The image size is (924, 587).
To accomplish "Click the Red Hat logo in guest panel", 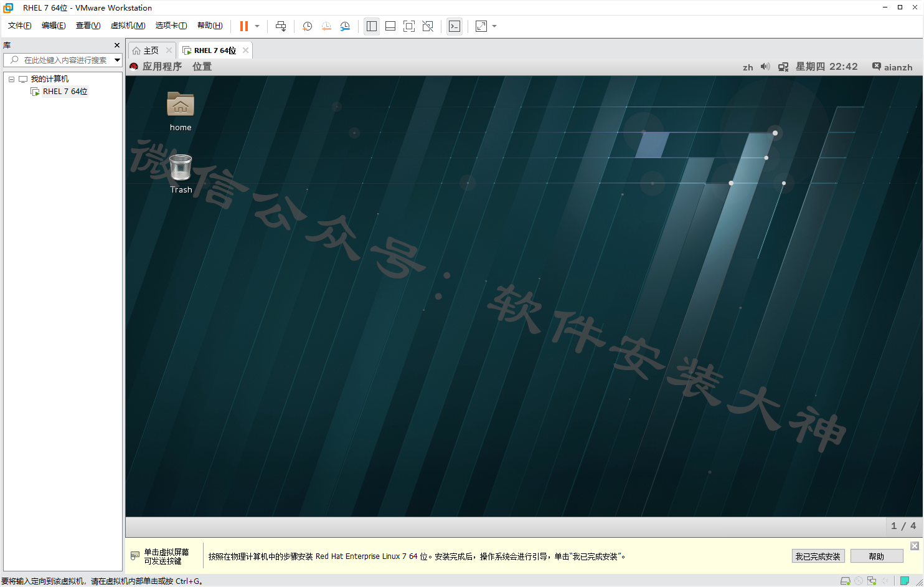I will coord(134,67).
